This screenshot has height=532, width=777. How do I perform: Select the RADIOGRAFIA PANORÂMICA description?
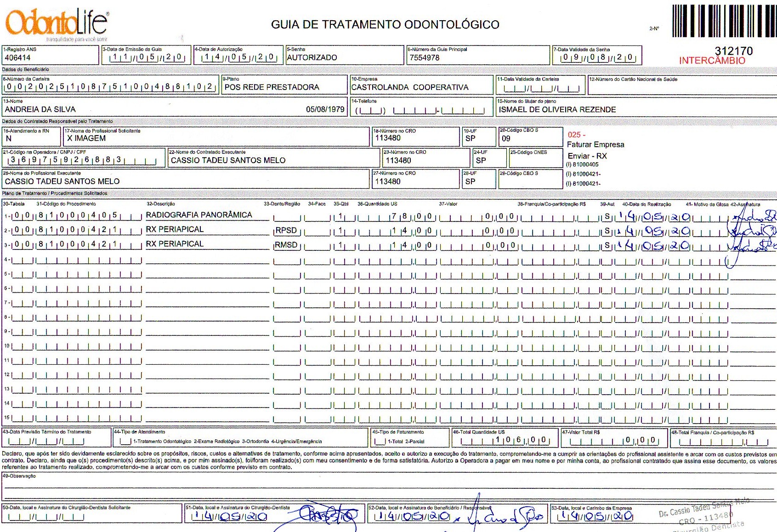coord(199,215)
